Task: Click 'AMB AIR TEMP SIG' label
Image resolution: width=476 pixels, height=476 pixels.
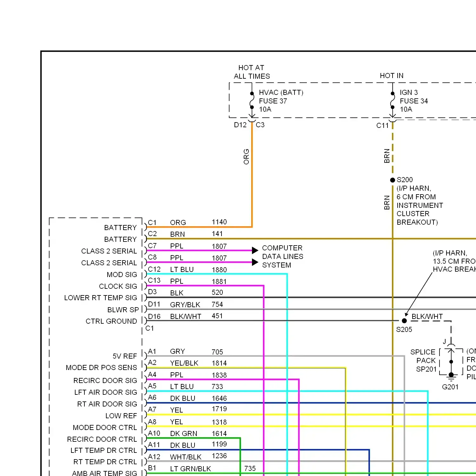Action: click(x=104, y=473)
